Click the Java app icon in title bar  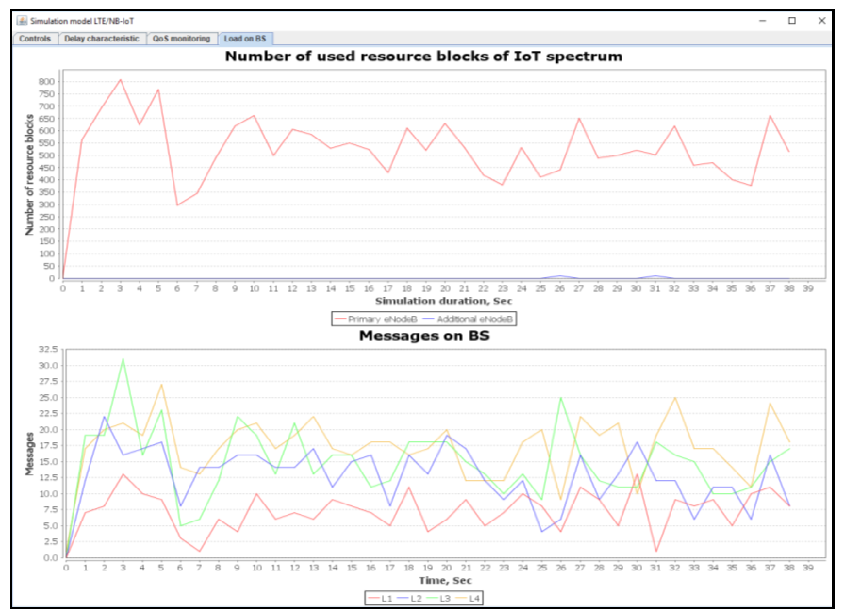point(22,21)
